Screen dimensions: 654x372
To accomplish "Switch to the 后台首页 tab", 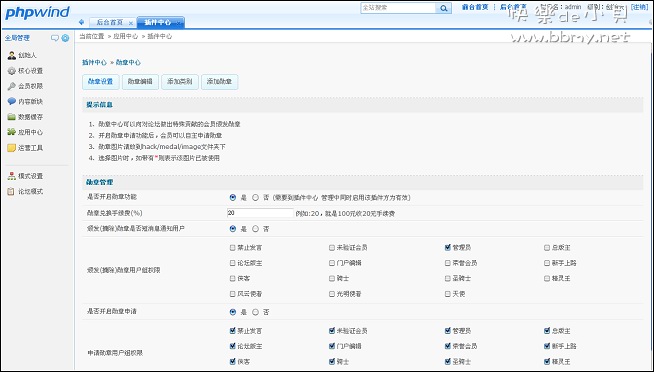I will [110, 23].
